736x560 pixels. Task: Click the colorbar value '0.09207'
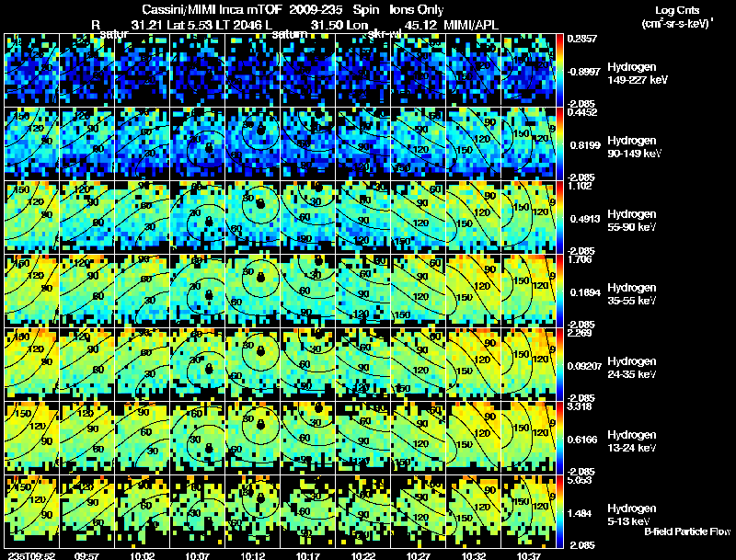coord(584,366)
